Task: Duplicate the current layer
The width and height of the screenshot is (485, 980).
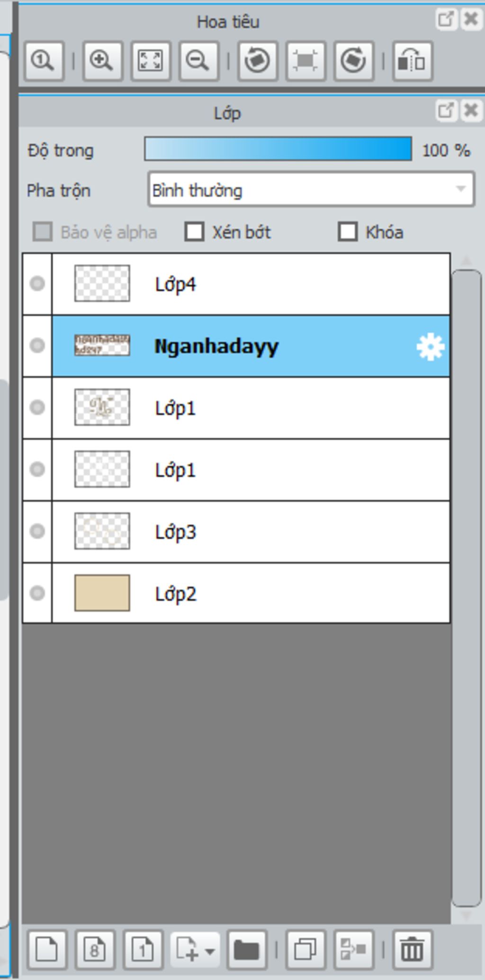Action: (x=306, y=950)
